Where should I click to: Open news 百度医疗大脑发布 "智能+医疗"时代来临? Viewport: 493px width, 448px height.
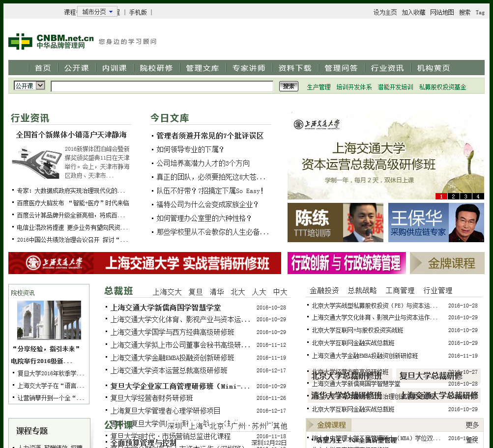coord(73,203)
